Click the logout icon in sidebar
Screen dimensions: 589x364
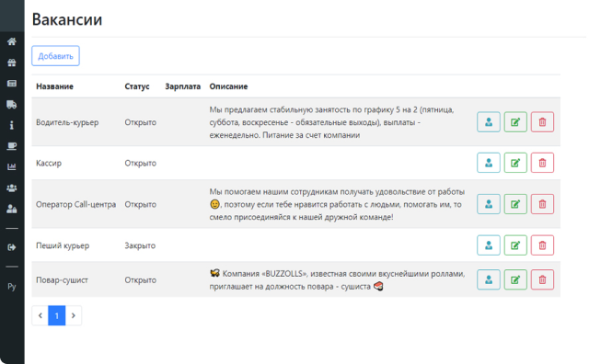pos(12,247)
